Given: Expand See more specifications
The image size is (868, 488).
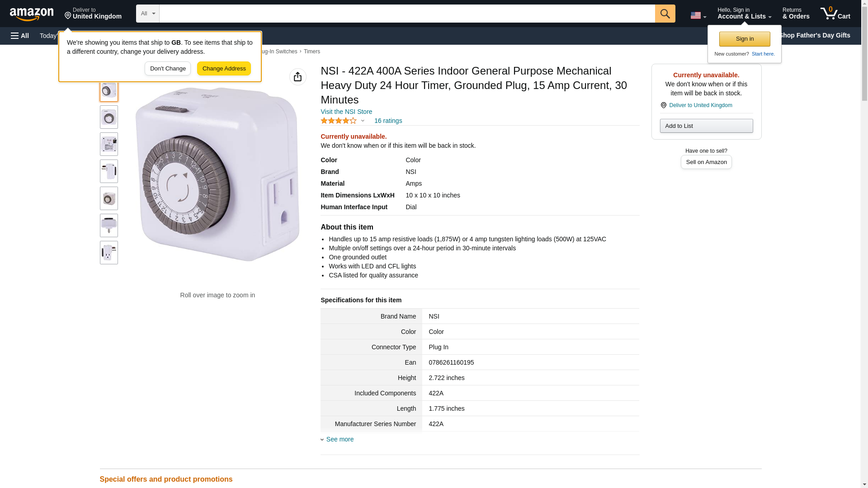Looking at the screenshot, I should (x=340, y=439).
